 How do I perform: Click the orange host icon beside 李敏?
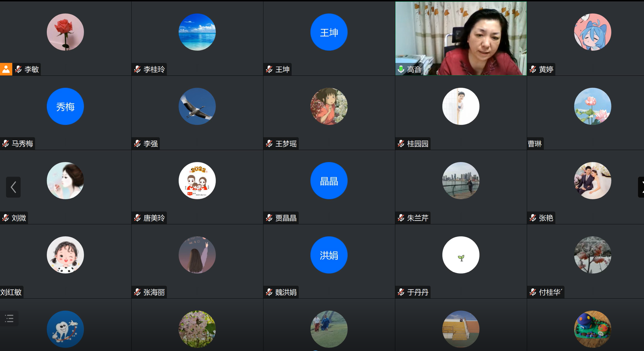(6, 69)
